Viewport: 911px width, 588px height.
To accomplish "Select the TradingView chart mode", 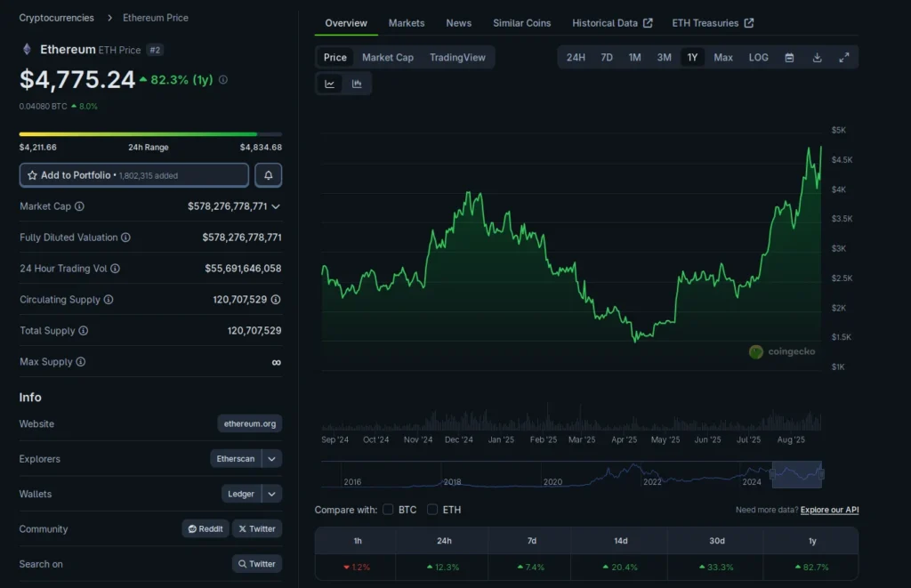I will tap(458, 57).
